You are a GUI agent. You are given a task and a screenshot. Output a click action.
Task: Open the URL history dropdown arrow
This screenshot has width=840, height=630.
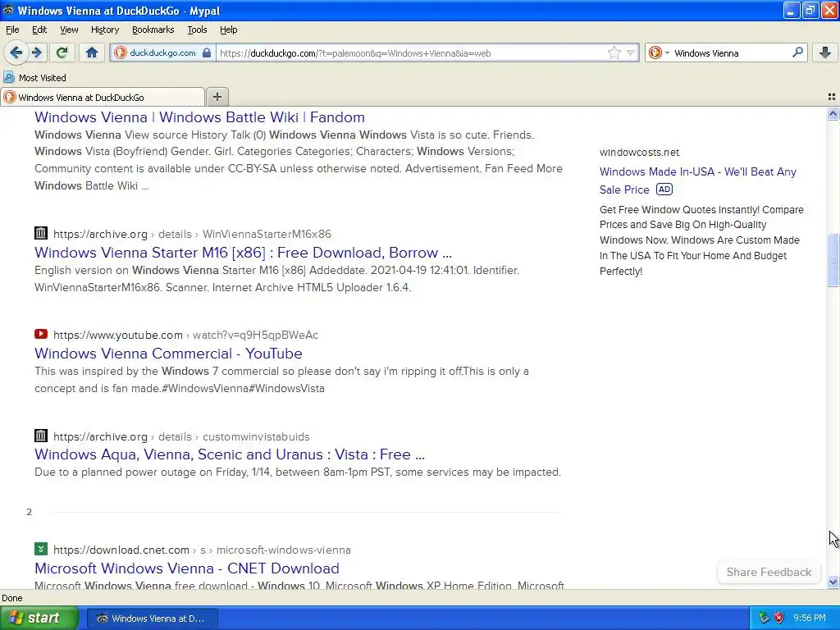coord(631,52)
